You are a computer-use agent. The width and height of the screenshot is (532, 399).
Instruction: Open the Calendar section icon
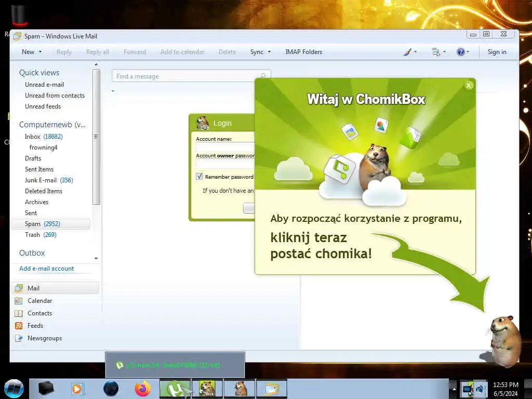(19, 301)
